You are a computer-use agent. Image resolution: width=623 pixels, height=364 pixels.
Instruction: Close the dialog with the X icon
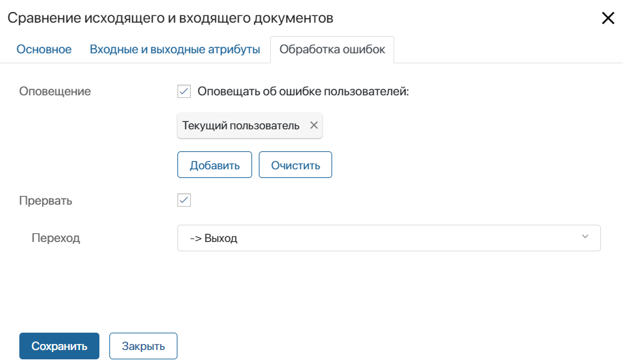coord(608,18)
